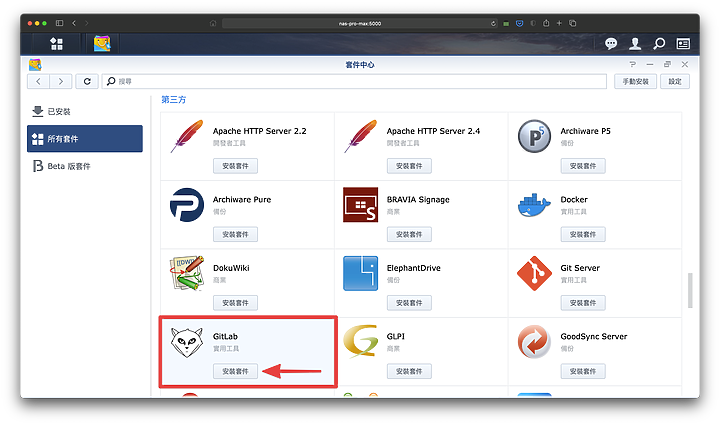
Task: Open the 設定 settings button
Action: (x=675, y=81)
